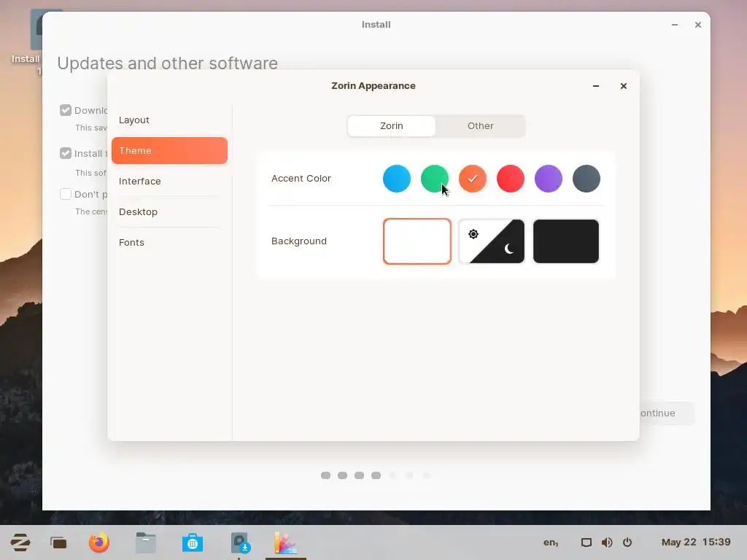Select the automatic day/night background option
Viewport: 747px width, 560px height.
(492, 241)
